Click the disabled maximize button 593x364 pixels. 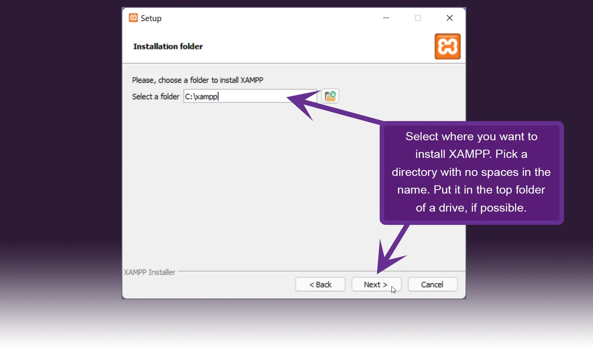point(418,18)
